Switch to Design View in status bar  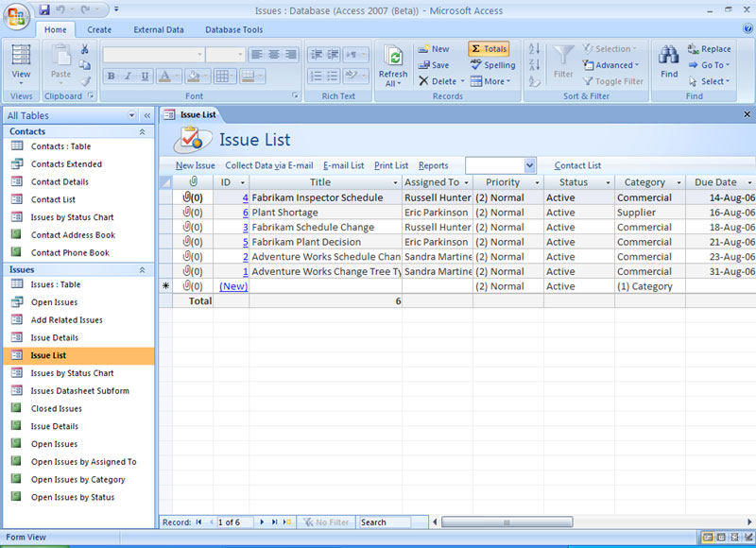point(747,538)
